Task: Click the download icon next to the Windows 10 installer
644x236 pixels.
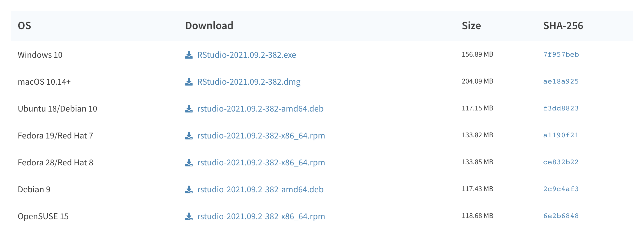Action: click(189, 55)
